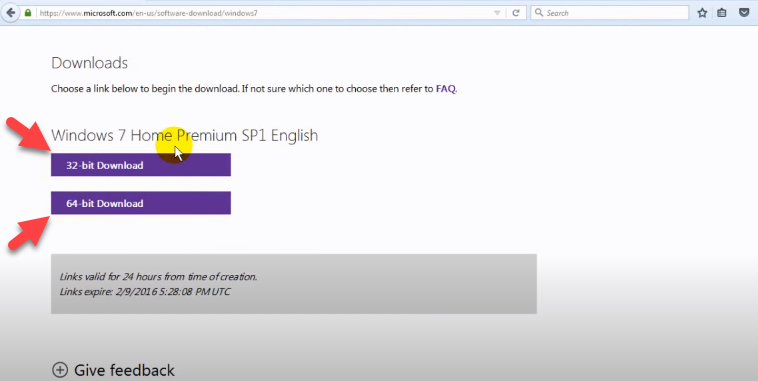
Task: Click the browser Back arrow button
Action: 11,13
